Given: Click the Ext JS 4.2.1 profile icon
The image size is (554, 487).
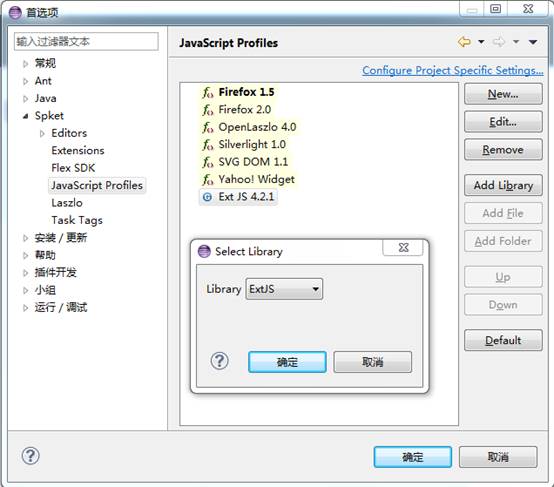Looking at the screenshot, I should tap(207, 197).
